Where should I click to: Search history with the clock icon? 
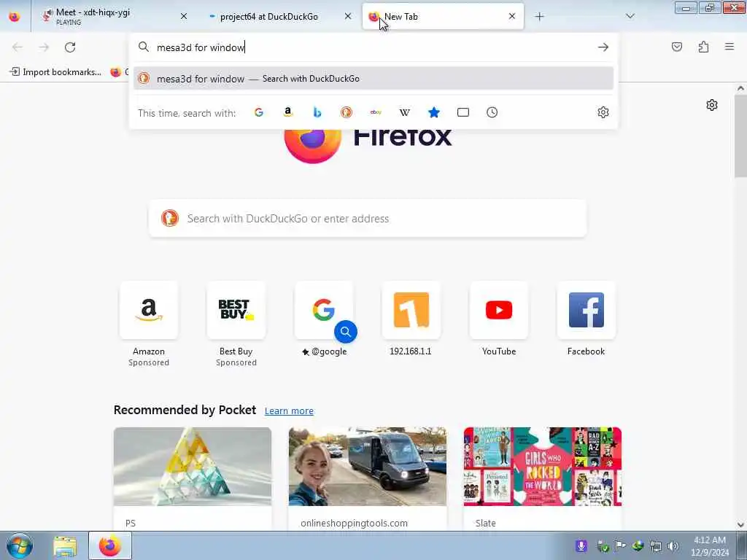[x=492, y=112]
